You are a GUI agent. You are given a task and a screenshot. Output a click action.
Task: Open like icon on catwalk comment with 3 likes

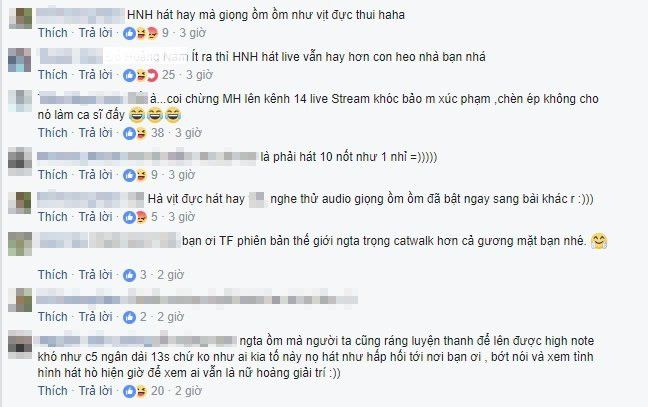pyautogui.click(x=129, y=275)
